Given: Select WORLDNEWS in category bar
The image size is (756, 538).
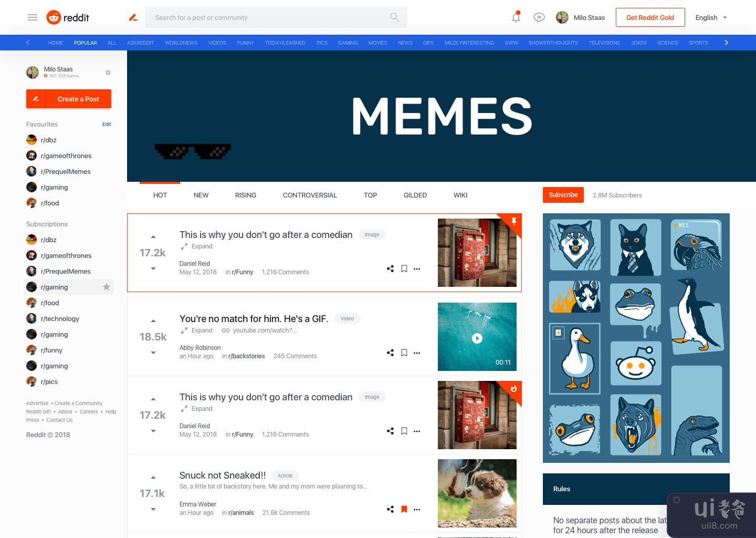Looking at the screenshot, I should [x=181, y=43].
